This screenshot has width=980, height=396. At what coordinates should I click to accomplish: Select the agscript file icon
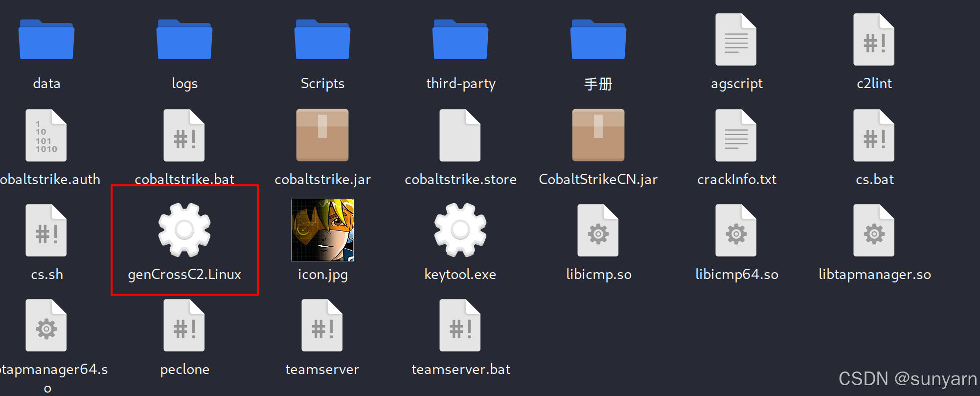pos(736,40)
